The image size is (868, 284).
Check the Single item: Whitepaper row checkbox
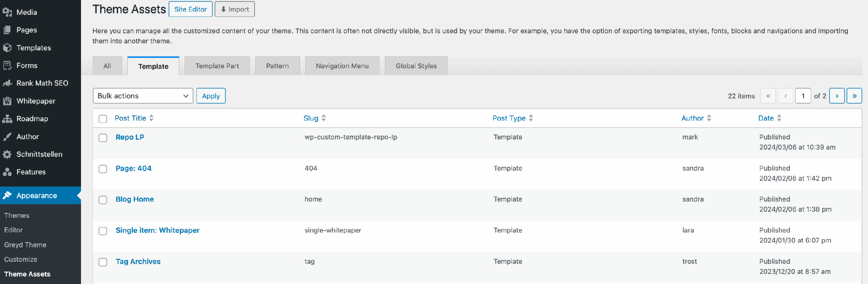(x=103, y=231)
